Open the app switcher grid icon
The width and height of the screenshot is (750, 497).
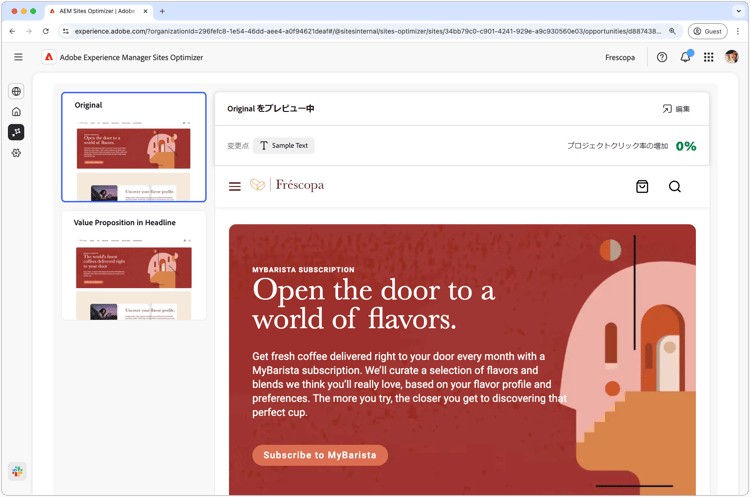click(708, 57)
